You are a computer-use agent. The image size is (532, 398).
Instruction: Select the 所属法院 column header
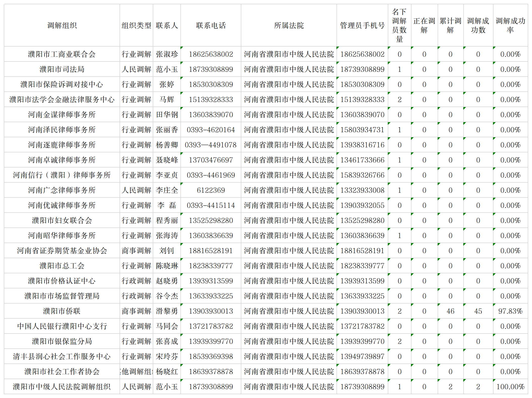(289, 25)
